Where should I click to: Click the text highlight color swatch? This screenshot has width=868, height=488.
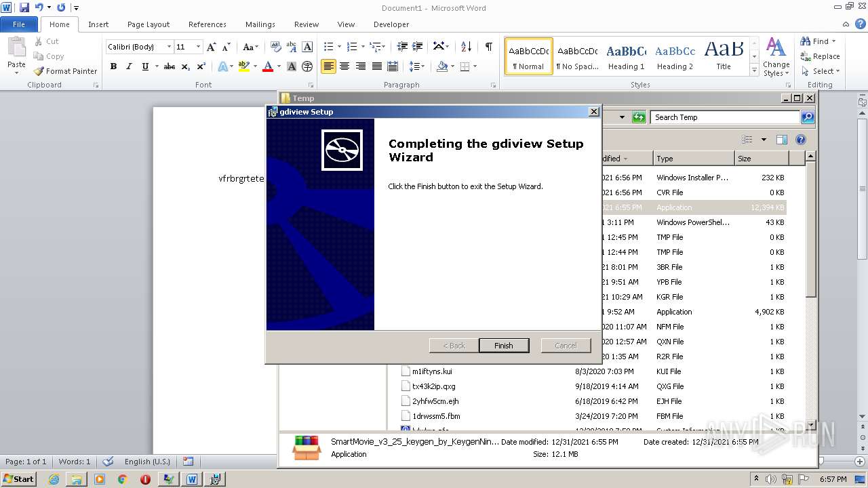244,66
